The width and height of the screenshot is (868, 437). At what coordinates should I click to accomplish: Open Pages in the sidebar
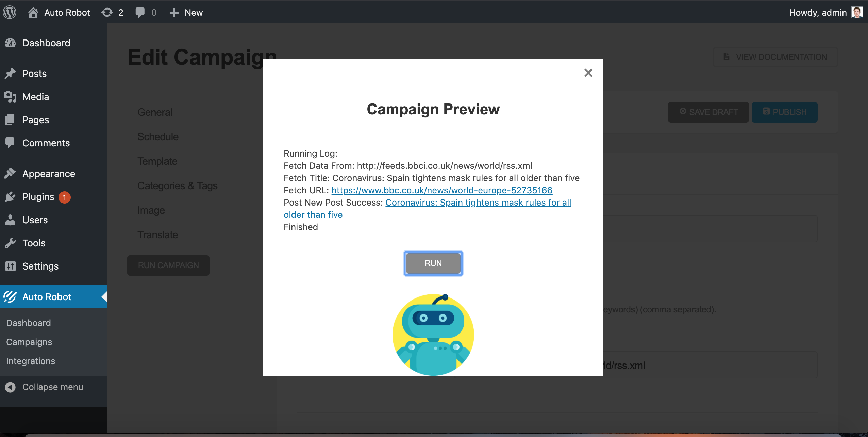pos(36,120)
